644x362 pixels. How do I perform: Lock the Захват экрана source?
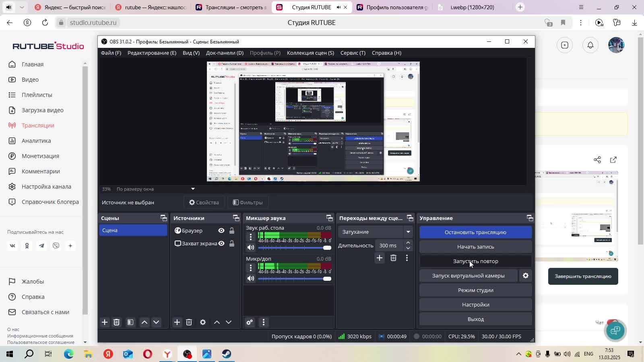pos(232,243)
